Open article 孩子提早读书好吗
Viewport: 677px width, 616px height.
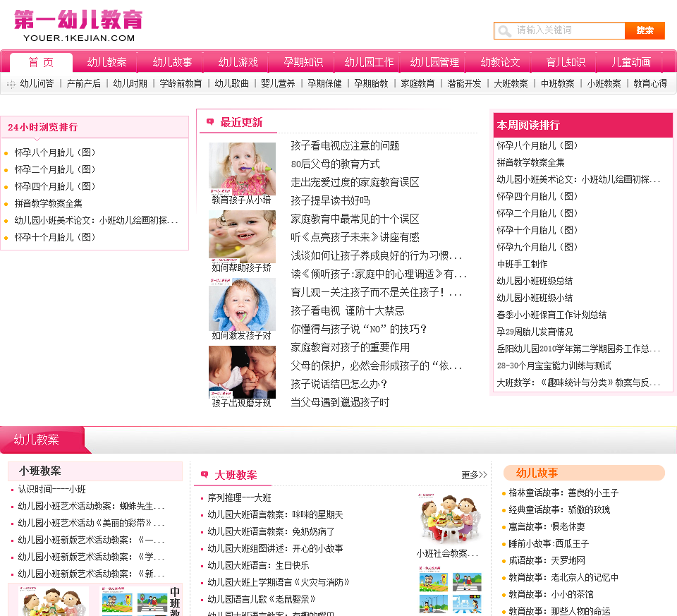(x=330, y=200)
